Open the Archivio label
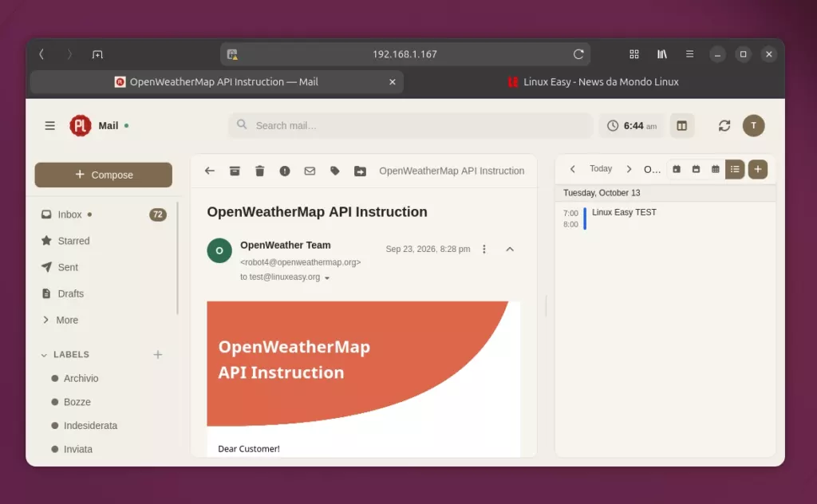The image size is (817, 504). (81, 379)
